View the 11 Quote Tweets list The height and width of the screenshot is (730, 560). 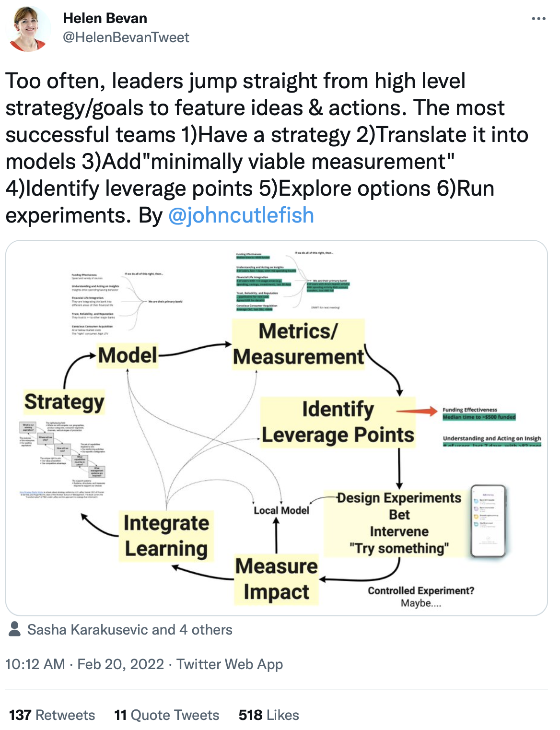(x=166, y=715)
